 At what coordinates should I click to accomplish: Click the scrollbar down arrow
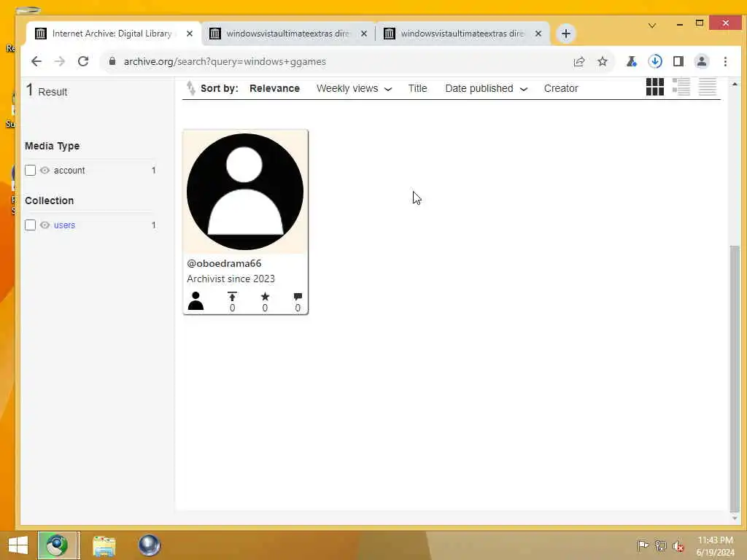734,518
